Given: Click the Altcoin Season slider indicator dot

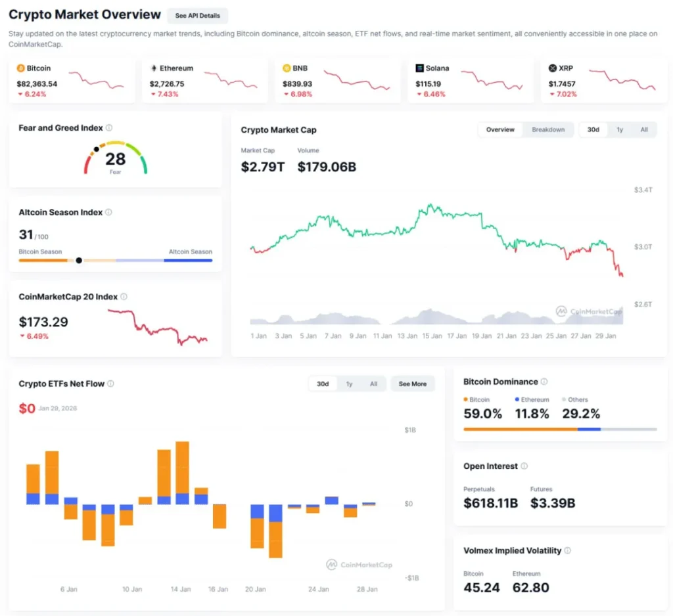Looking at the screenshot, I should [x=79, y=260].
